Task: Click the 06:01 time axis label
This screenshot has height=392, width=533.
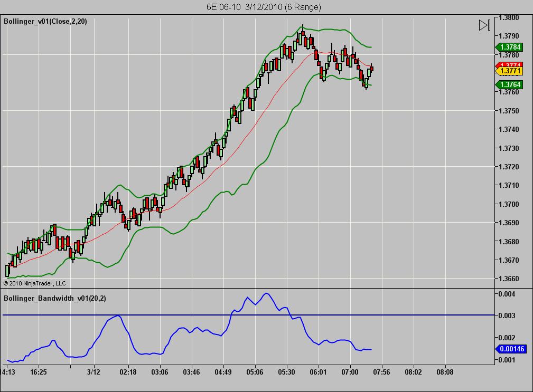Action: coord(318,372)
